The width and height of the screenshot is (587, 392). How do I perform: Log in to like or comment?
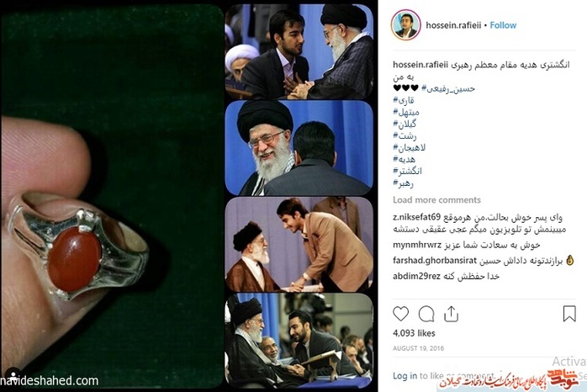click(x=405, y=375)
